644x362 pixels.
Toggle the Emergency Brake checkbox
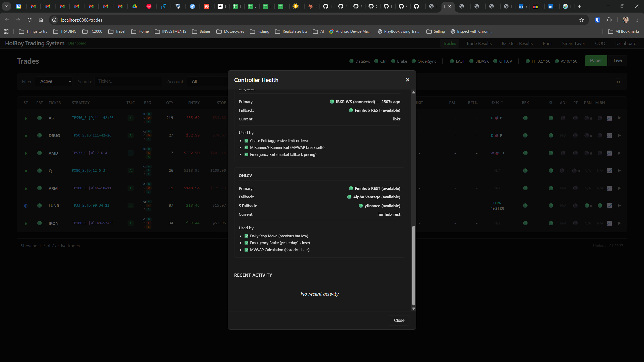point(247,243)
